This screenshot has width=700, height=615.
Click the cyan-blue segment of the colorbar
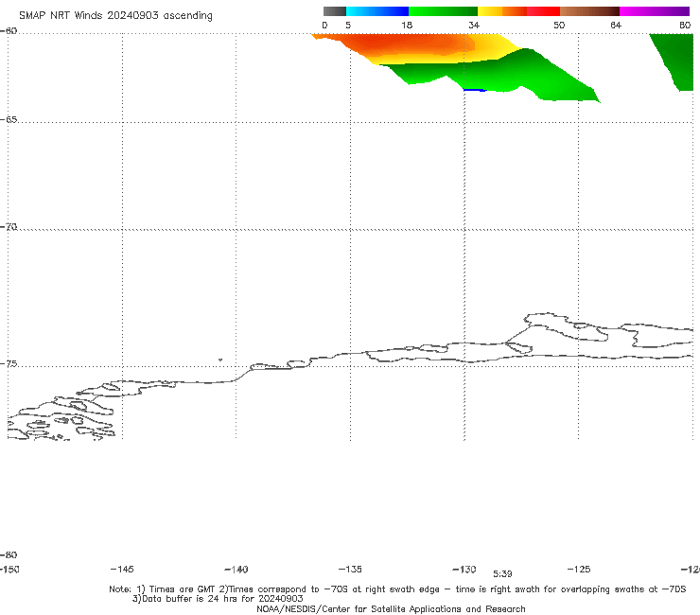(x=377, y=11)
